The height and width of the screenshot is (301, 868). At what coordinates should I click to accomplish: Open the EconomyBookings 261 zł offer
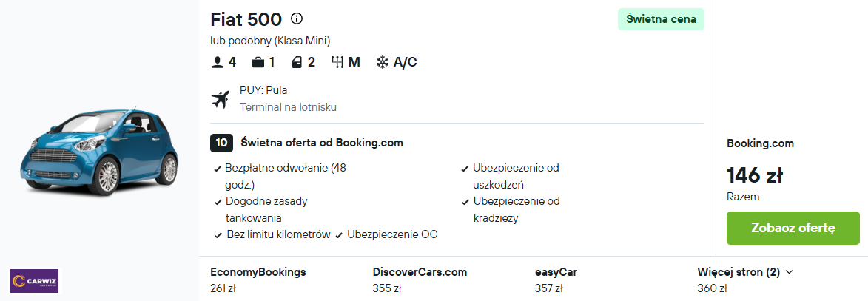(258, 280)
